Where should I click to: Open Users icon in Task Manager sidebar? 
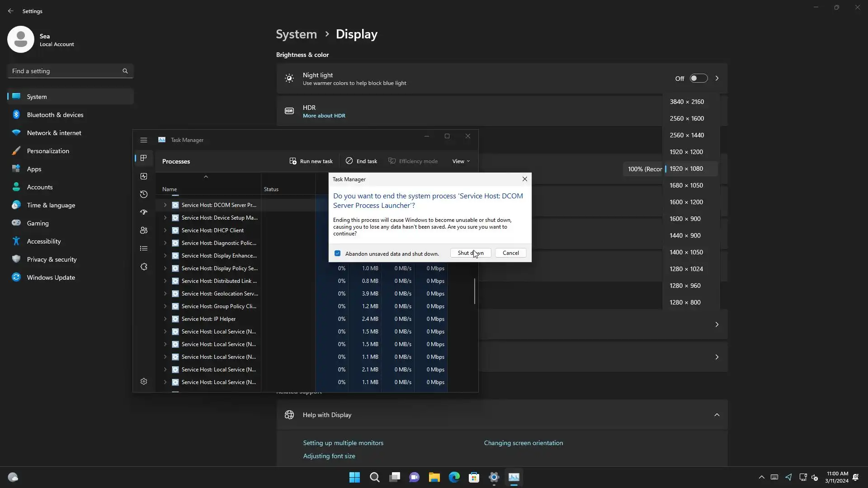click(144, 230)
